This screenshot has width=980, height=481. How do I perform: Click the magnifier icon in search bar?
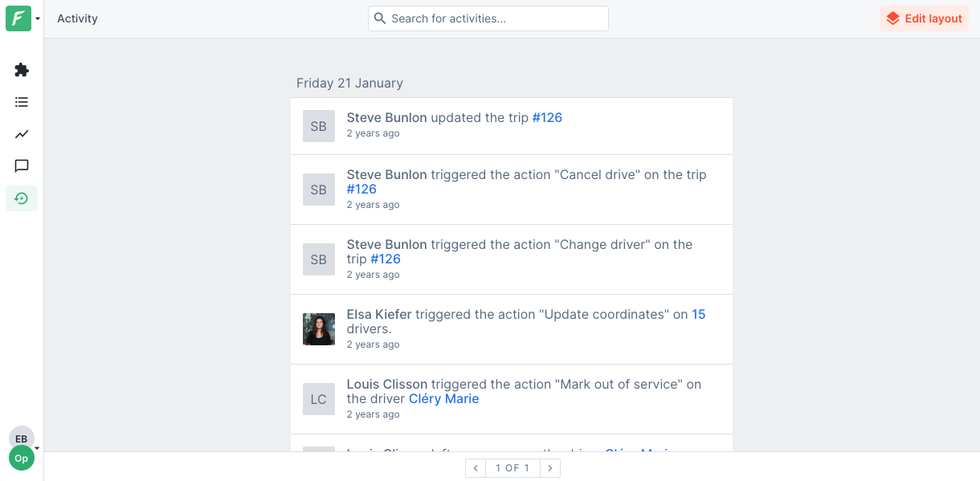(380, 18)
